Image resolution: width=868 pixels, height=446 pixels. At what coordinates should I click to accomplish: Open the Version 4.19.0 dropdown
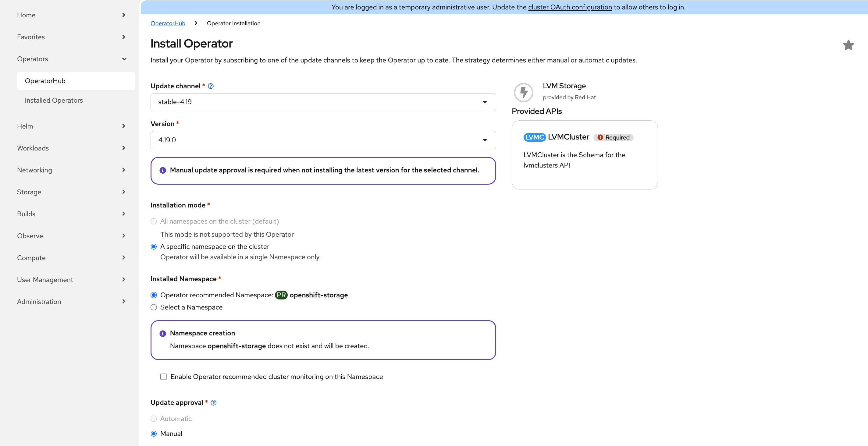[323, 140]
